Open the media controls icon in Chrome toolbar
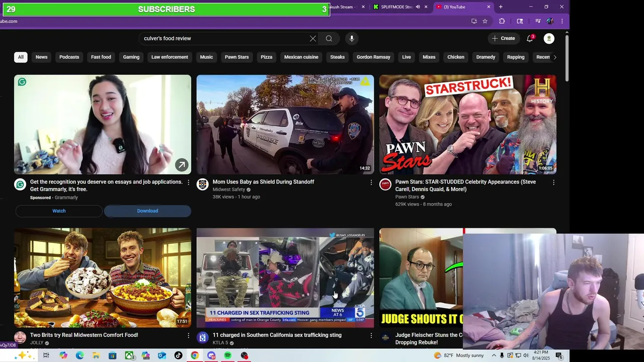Image resolution: width=644 pixels, height=362 pixels. (538, 21)
